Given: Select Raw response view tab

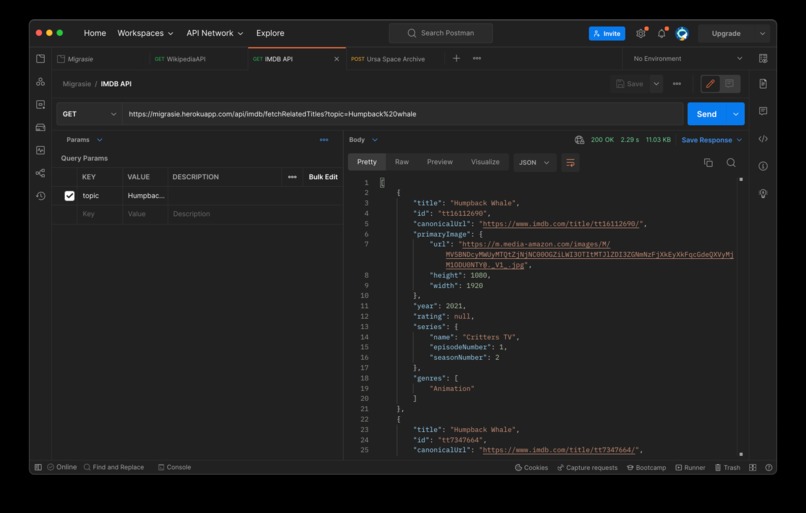Looking at the screenshot, I should tap(401, 162).
